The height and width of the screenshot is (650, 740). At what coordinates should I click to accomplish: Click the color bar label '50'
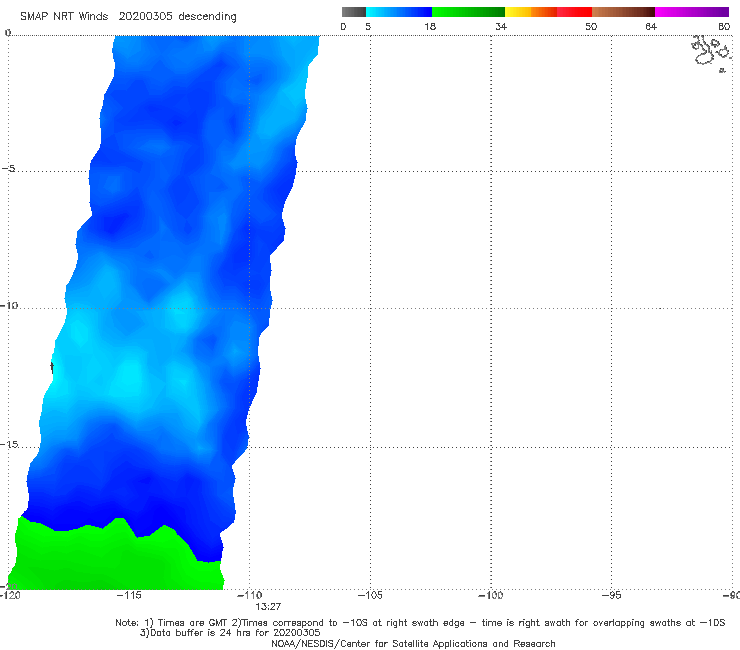[591, 26]
